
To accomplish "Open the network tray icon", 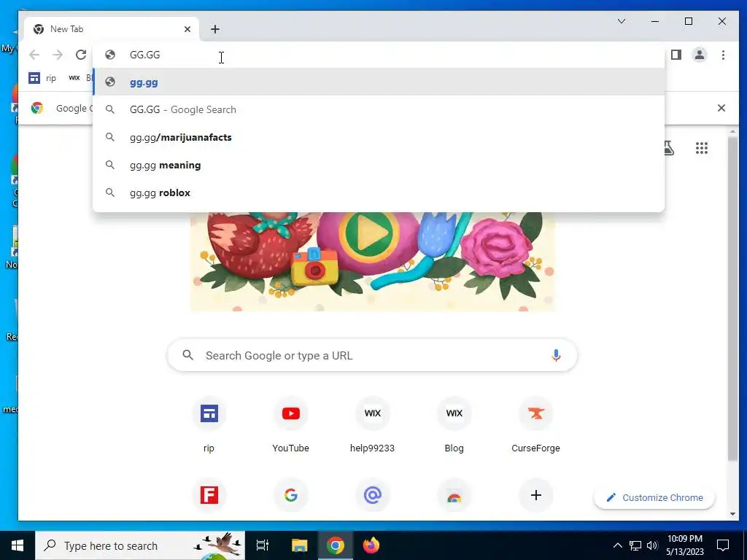I will point(635,545).
